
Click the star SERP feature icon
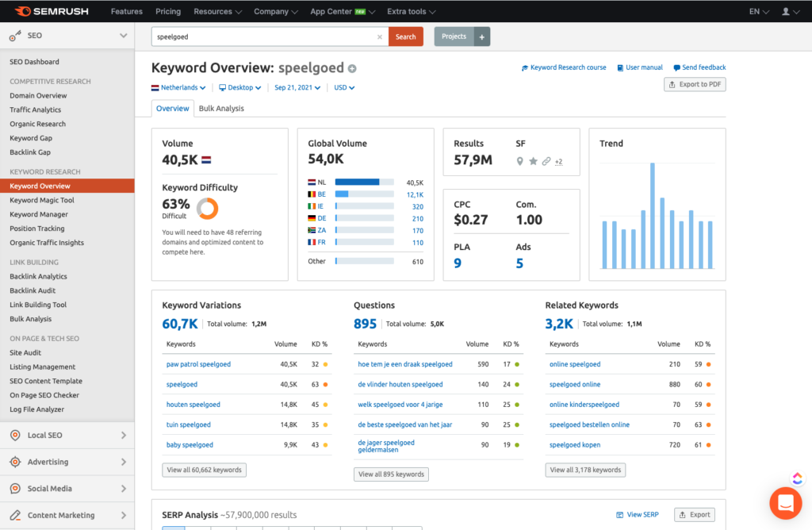pos(533,162)
